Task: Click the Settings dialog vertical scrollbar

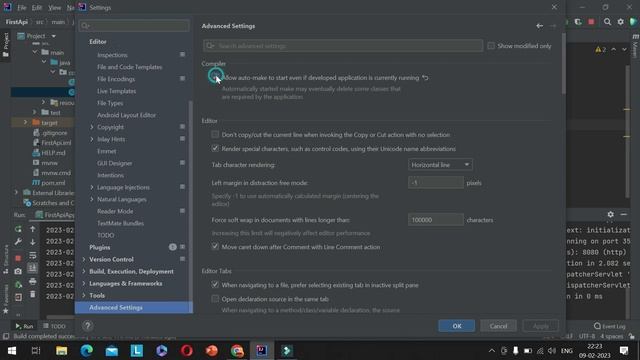Action: [563, 63]
